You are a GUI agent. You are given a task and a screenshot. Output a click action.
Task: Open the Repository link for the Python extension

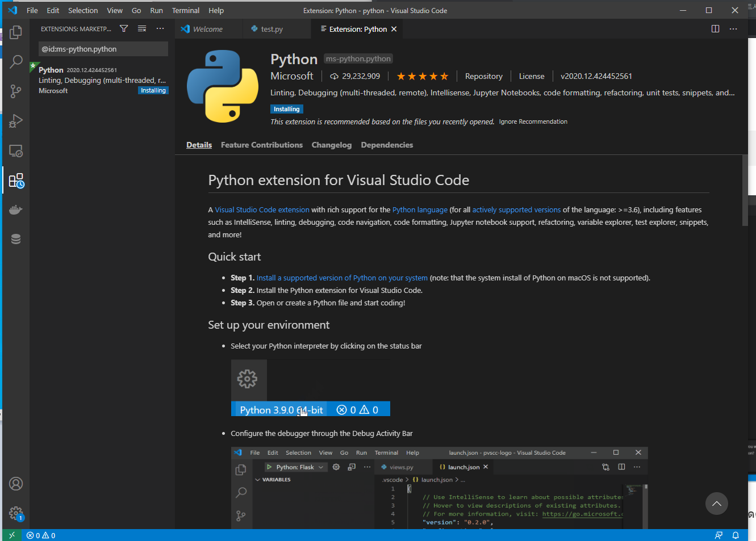pos(483,76)
